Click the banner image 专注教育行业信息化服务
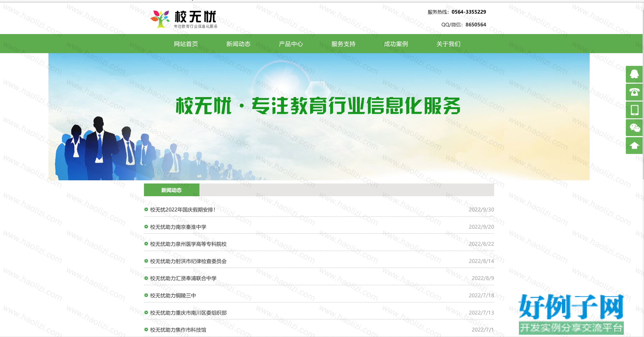 [319, 116]
